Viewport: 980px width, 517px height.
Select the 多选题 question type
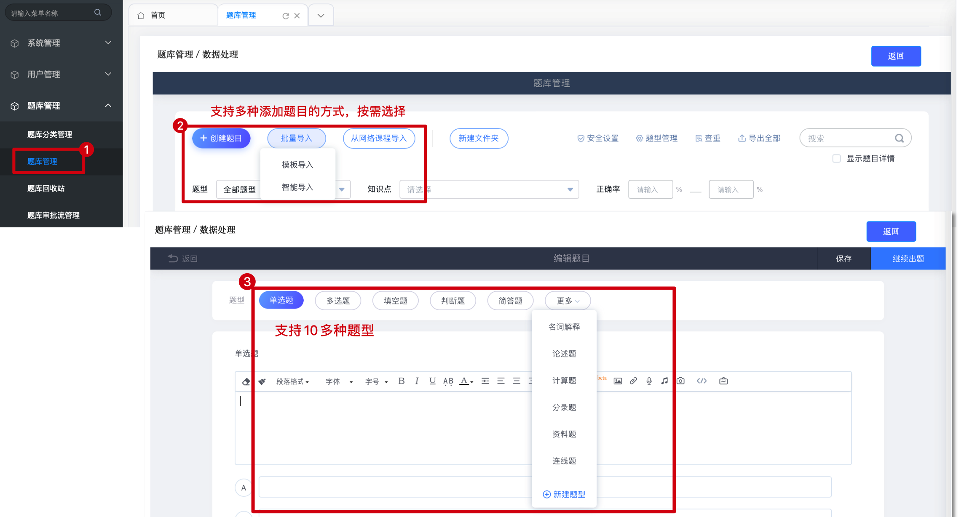[x=338, y=301]
